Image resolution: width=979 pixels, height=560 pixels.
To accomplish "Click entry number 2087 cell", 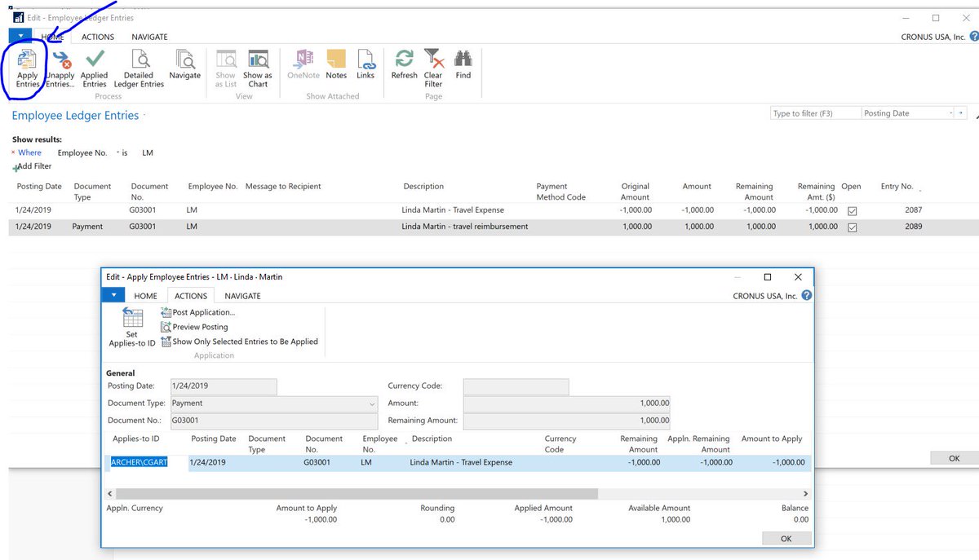I will click(x=913, y=210).
